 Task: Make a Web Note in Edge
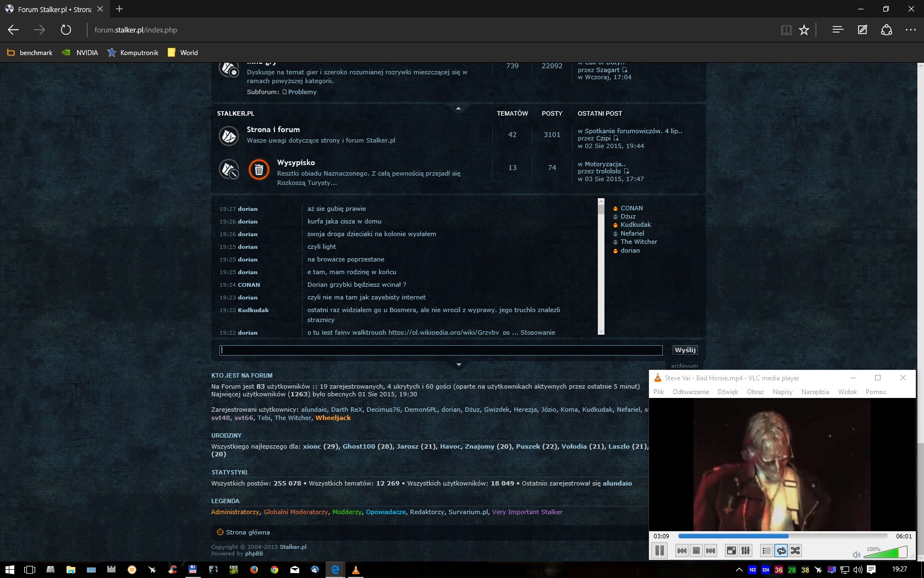tap(862, 30)
